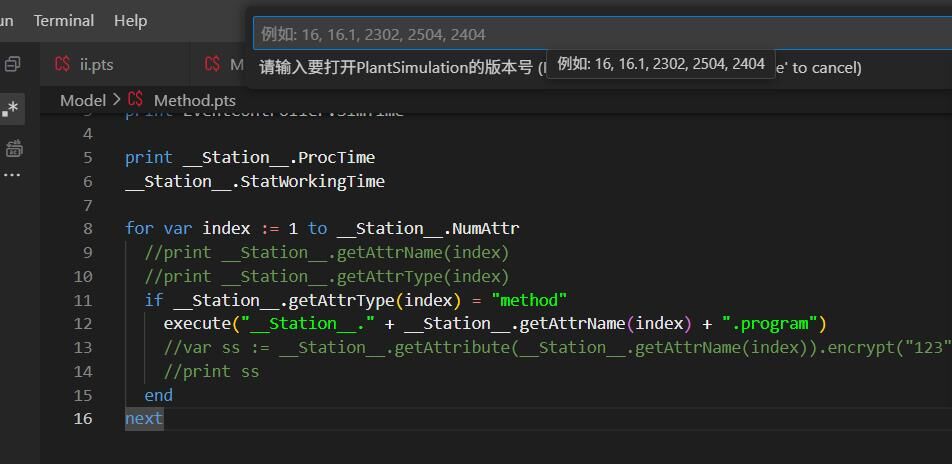This screenshot has width=952, height=464.
Task: Click line number 8 in the gutter
Action: click(x=88, y=228)
